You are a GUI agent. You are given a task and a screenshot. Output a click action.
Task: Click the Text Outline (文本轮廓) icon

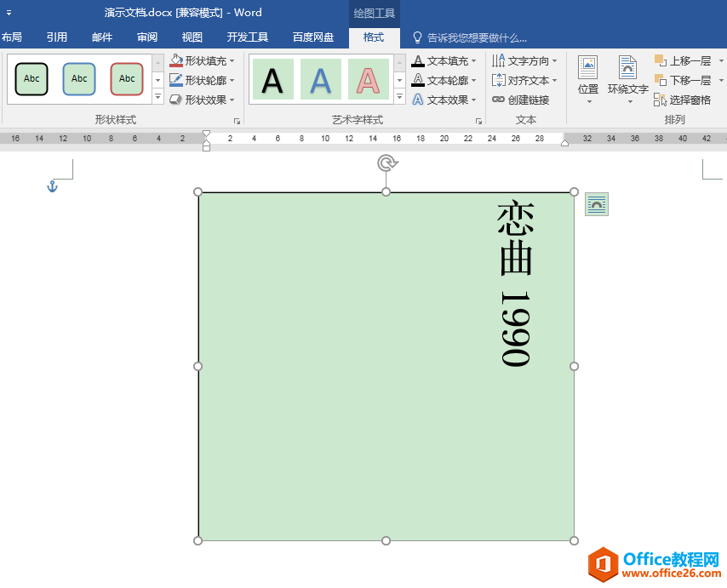click(x=418, y=80)
